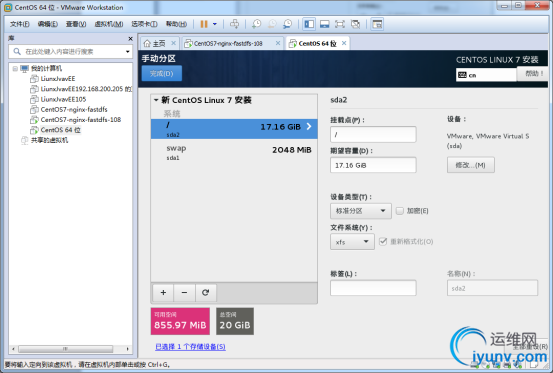Click the revert snapshot toolbar icon
553x373 pixels.
tap(272, 24)
